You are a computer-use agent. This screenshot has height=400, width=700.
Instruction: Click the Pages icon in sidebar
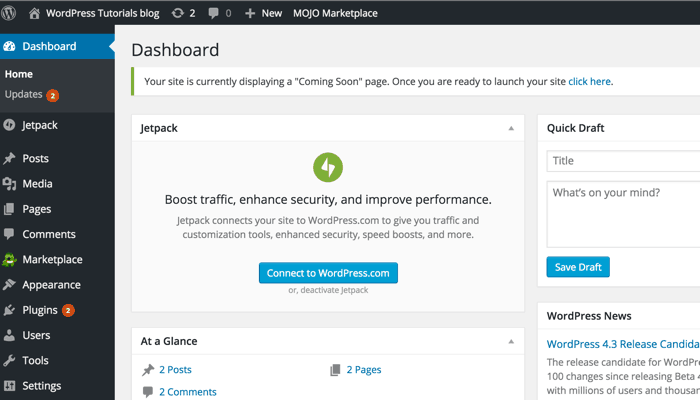tap(9, 209)
